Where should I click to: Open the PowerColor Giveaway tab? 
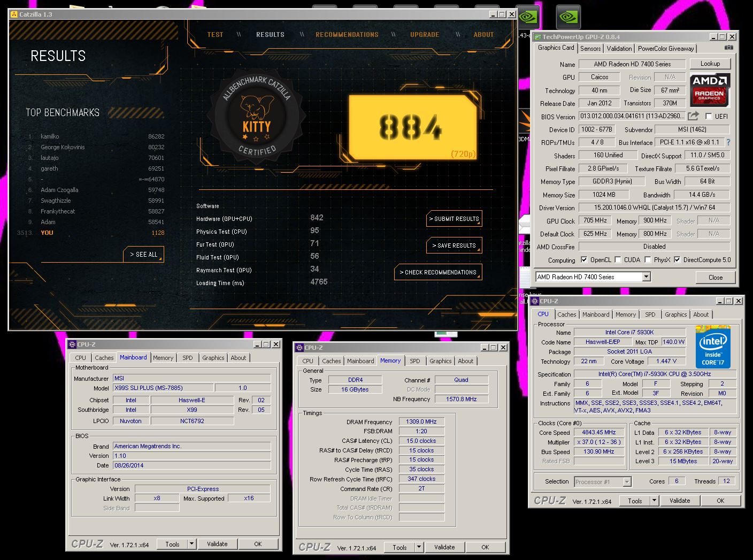pyautogui.click(x=666, y=49)
